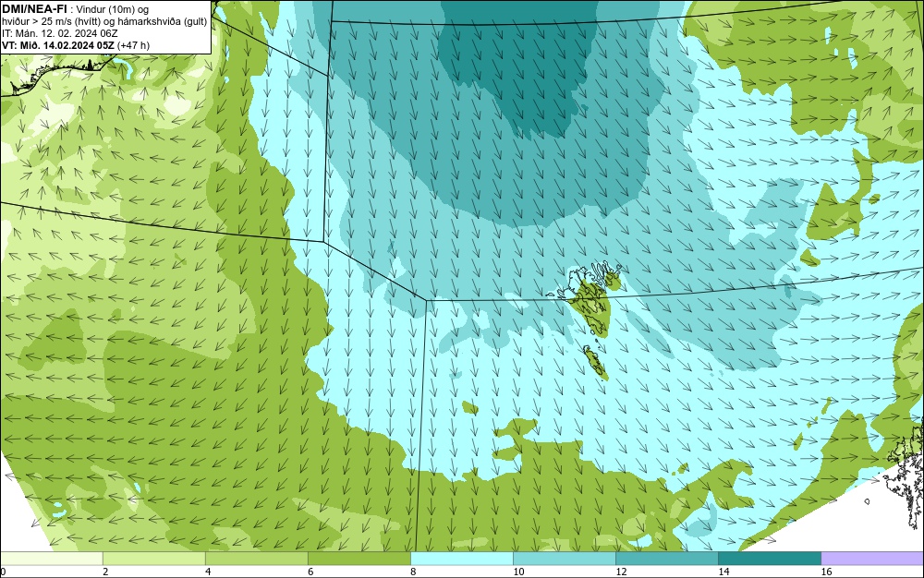Click the legend scale label "4"
Viewport: 924px width, 578px height.
tap(208, 572)
